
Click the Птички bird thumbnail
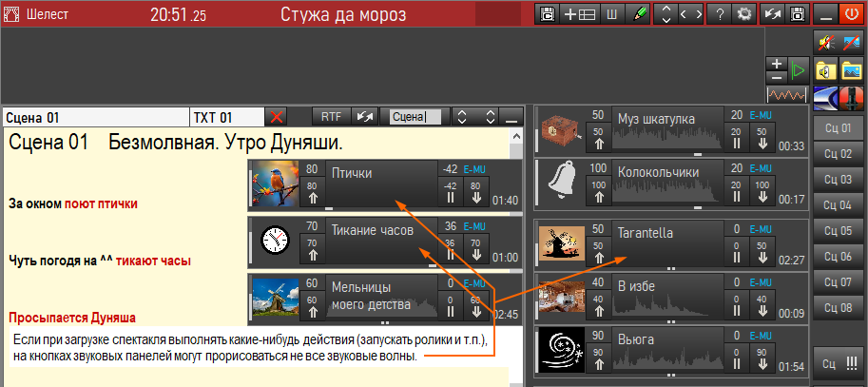click(275, 184)
